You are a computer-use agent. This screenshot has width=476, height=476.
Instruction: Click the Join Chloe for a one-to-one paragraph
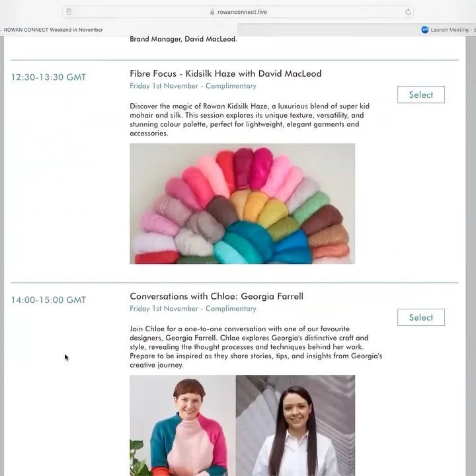(256, 346)
